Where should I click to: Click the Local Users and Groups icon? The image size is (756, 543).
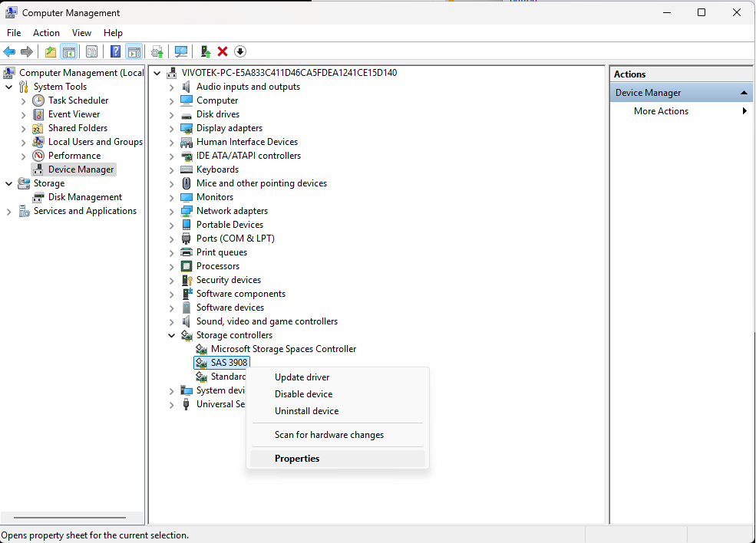pyautogui.click(x=38, y=142)
